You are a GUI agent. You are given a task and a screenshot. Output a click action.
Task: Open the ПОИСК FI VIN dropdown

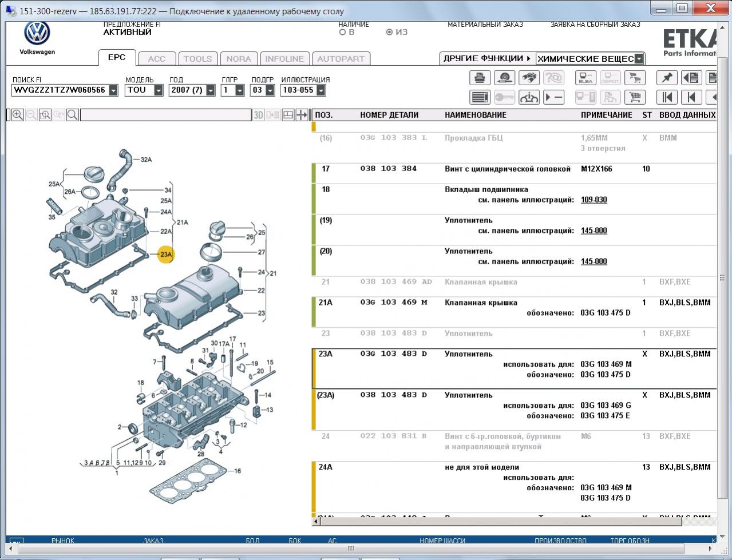pyautogui.click(x=113, y=90)
